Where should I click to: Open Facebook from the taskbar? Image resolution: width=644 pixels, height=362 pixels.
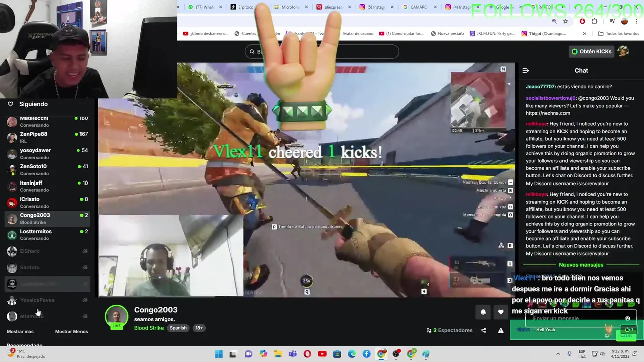point(366,354)
